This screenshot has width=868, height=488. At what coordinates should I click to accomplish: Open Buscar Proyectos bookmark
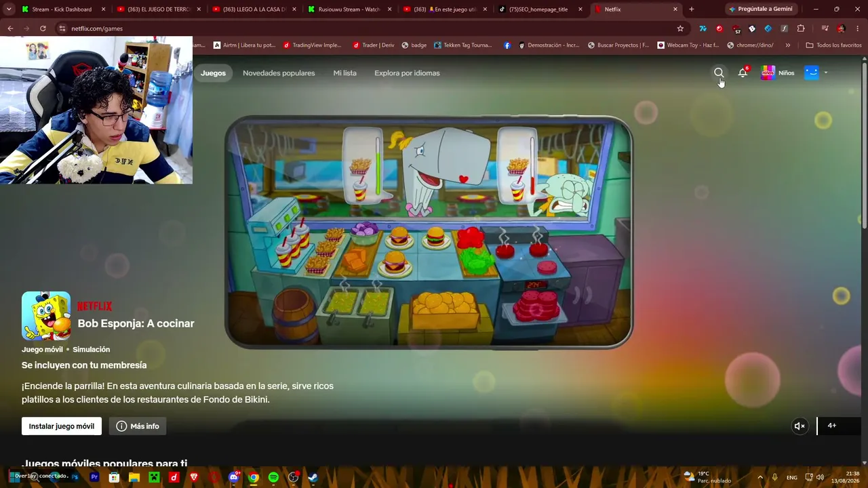[x=618, y=45]
